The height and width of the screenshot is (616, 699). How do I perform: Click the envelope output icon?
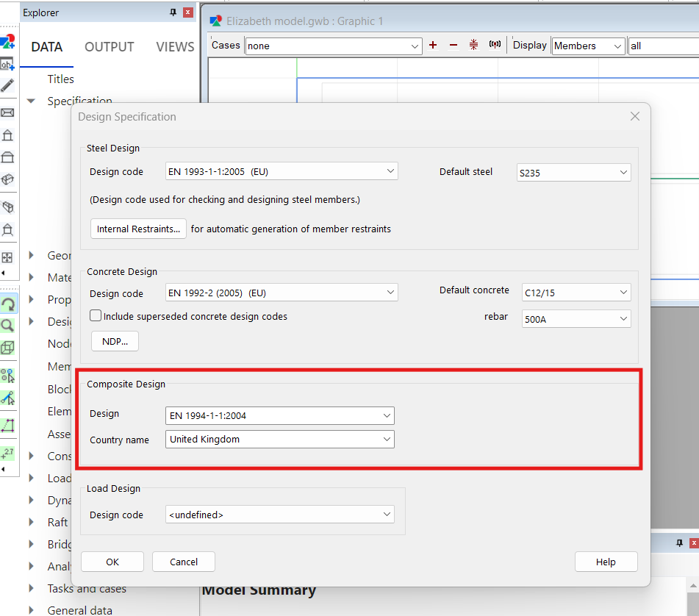pos(9,112)
